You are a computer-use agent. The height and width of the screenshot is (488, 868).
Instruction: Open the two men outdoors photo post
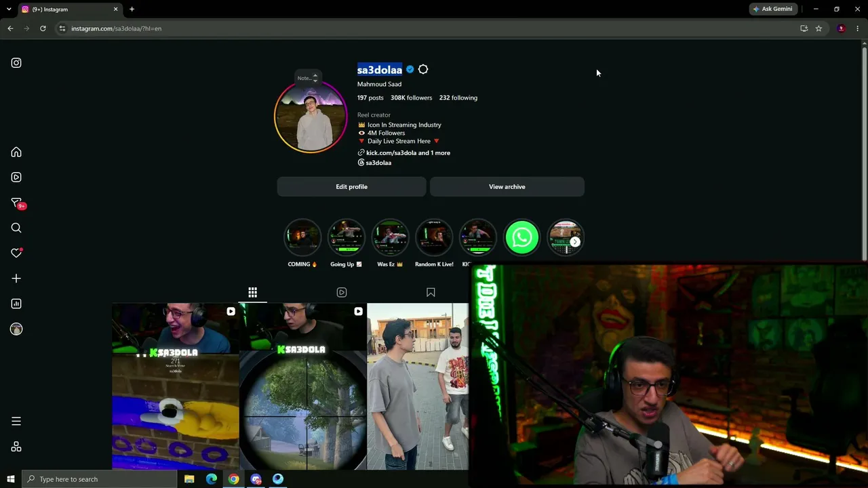[418, 386]
